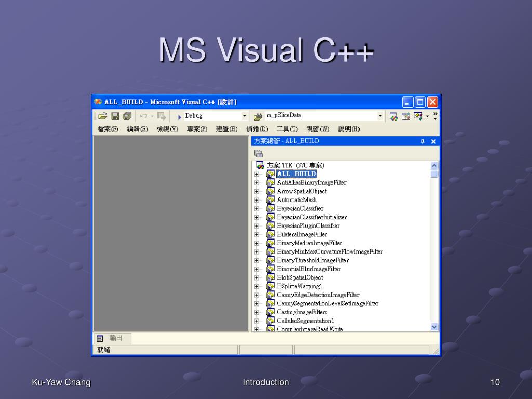
Task: Expand the ALL_BUILD project node
Action: [x=257, y=175]
